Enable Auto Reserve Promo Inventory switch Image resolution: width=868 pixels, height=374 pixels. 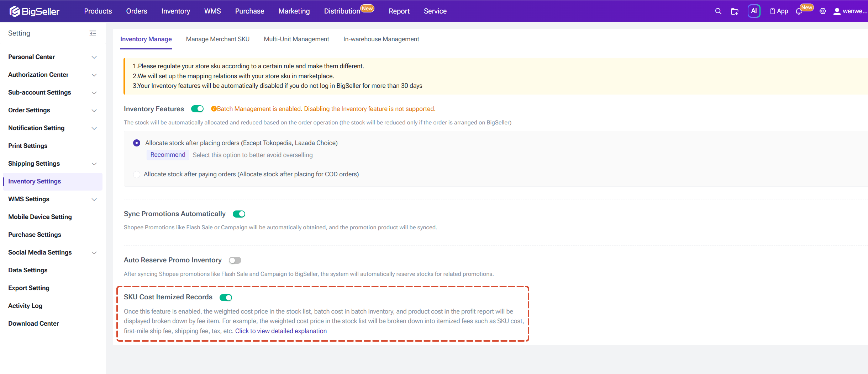pos(235,260)
